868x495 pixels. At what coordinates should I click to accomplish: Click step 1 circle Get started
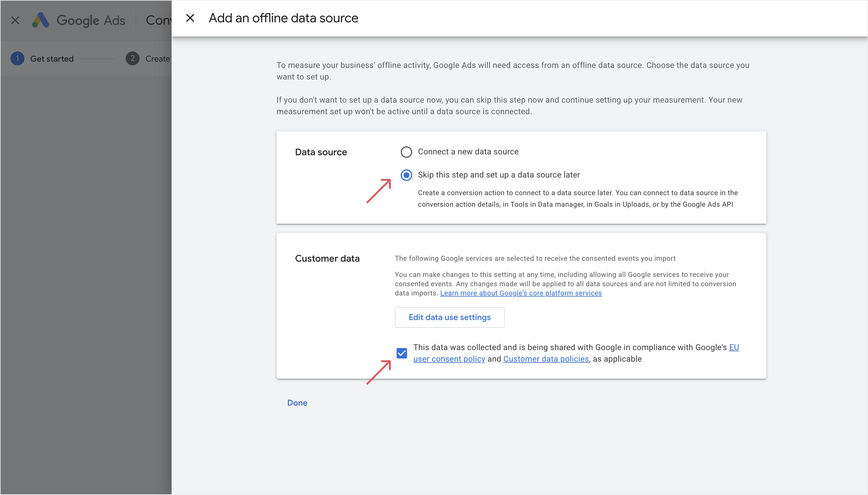click(x=17, y=58)
